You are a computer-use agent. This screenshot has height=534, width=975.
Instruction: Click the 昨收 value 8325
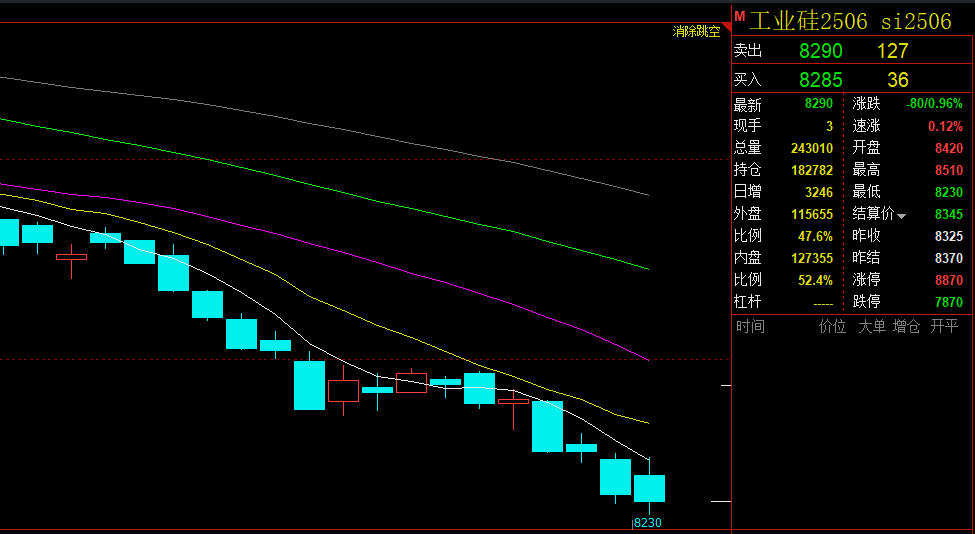pos(949,236)
